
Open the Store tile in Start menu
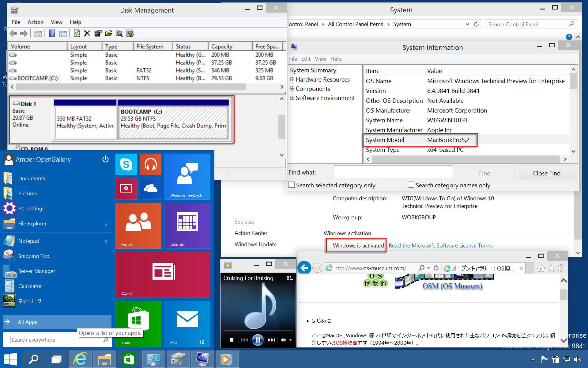click(x=138, y=324)
